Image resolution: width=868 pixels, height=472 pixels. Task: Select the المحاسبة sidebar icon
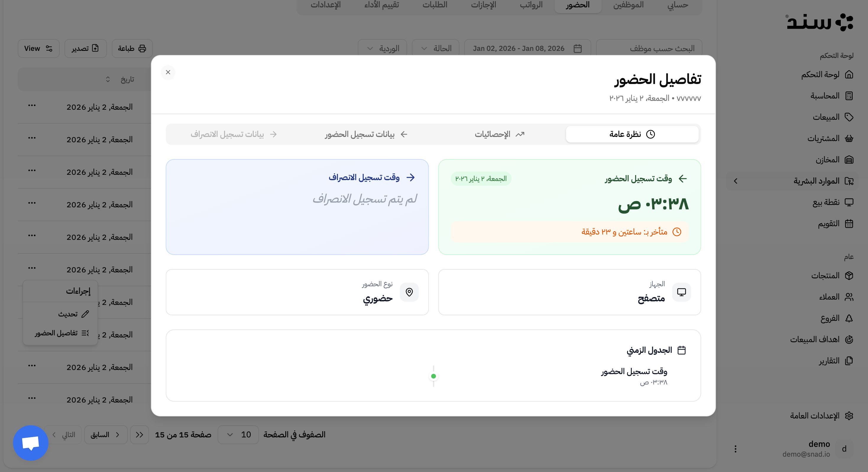pyautogui.click(x=850, y=96)
